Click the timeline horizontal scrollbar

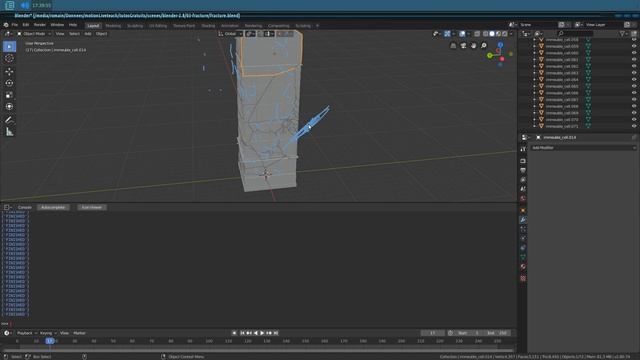pos(258,350)
